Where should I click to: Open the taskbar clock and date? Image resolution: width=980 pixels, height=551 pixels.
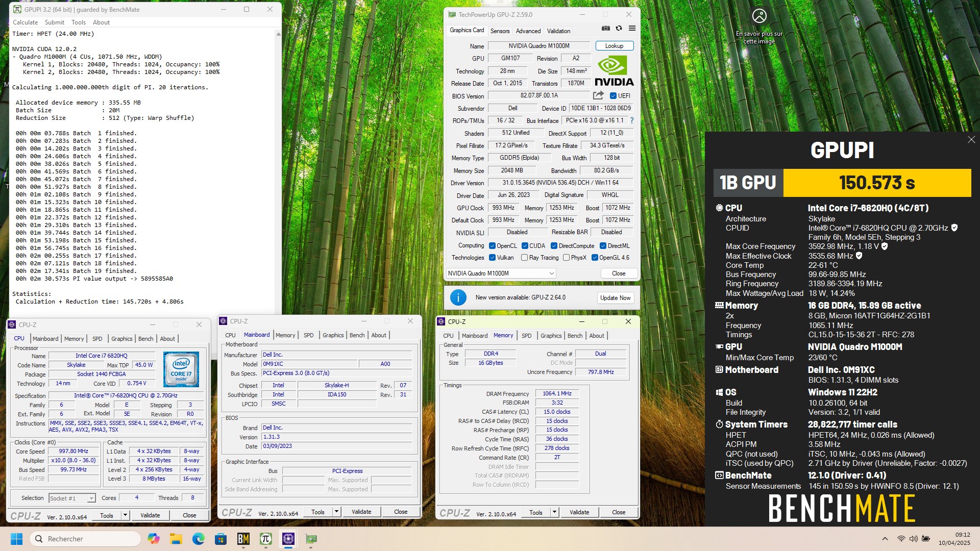pos(954,539)
